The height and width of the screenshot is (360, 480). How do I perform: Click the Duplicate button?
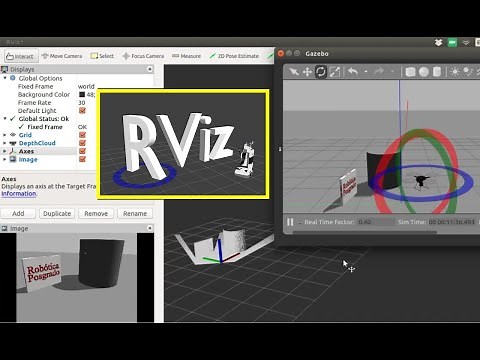[x=57, y=213]
